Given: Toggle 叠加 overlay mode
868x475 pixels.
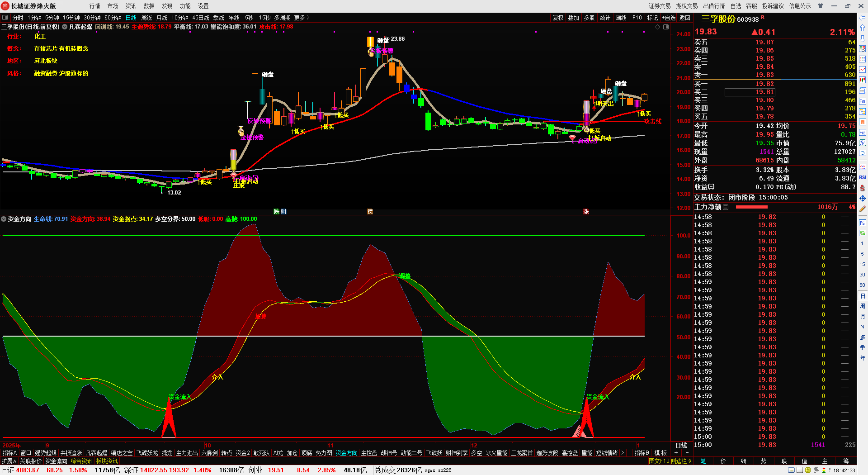Looking at the screenshot, I should (574, 18).
